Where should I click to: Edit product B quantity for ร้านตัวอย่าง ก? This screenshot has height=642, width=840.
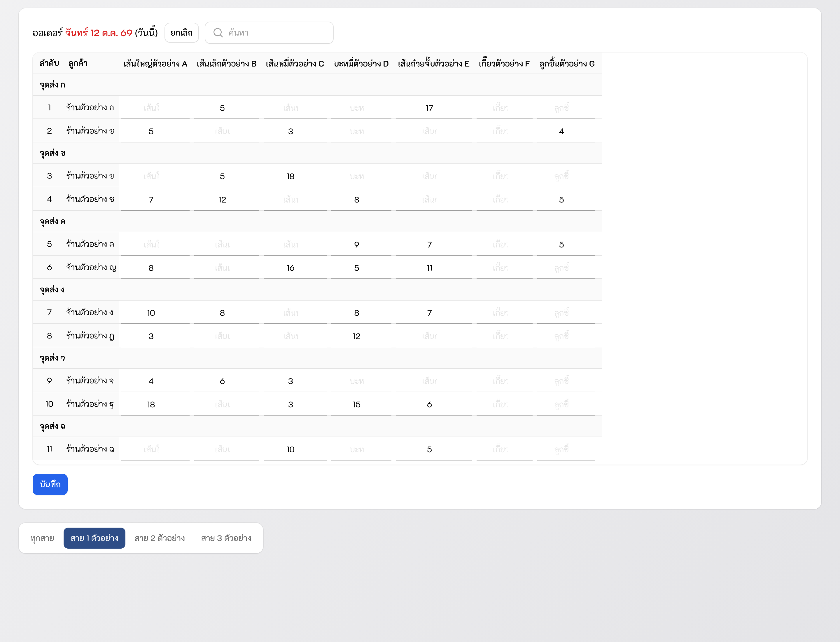pos(226,108)
